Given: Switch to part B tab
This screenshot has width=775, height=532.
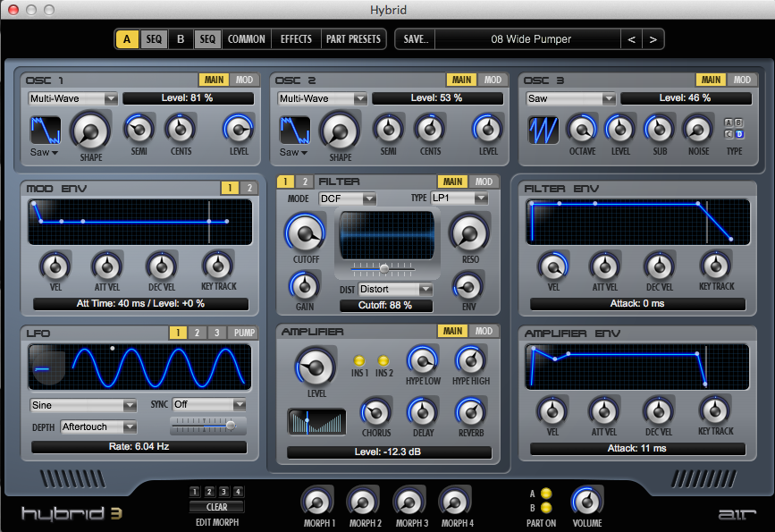Looking at the screenshot, I should (181, 39).
